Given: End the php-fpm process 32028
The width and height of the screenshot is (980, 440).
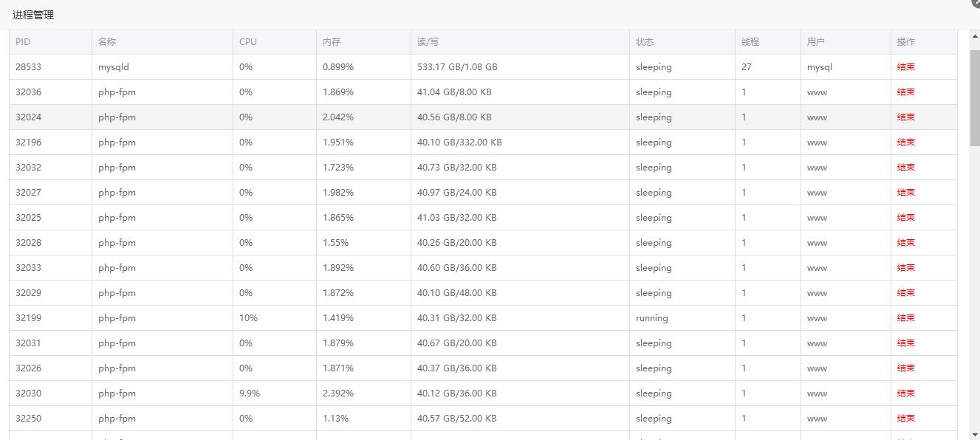Looking at the screenshot, I should tap(905, 243).
